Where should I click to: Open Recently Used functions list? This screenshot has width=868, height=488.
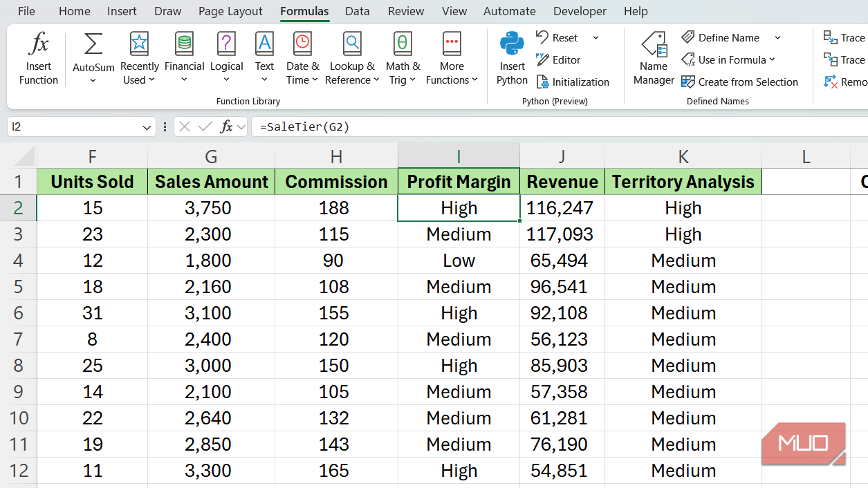tap(139, 59)
